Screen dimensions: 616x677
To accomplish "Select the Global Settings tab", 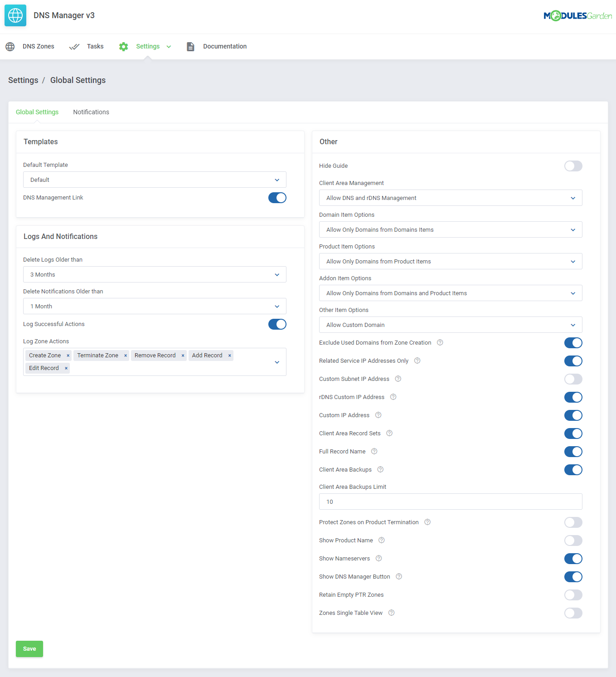I will 37,112.
